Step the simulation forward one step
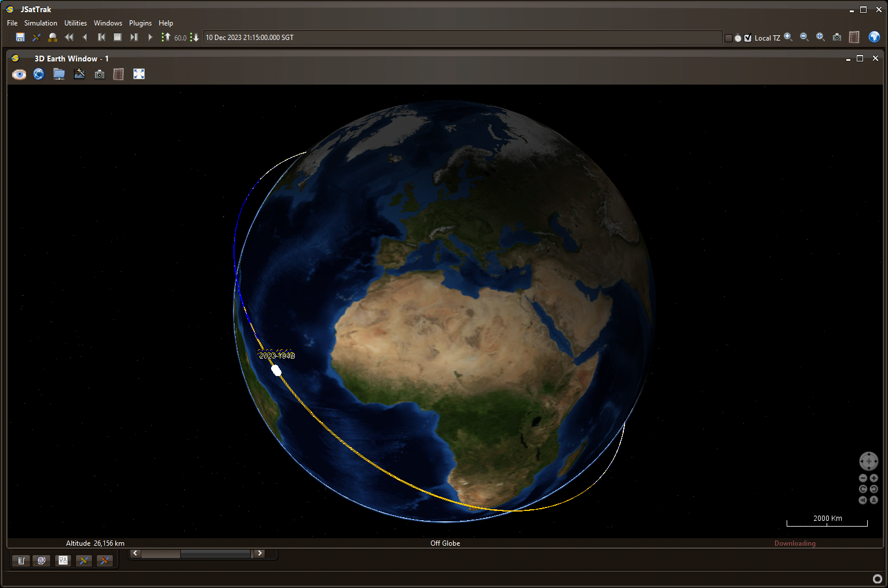The width and height of the screenshot is (888, 588). point(134,37)
